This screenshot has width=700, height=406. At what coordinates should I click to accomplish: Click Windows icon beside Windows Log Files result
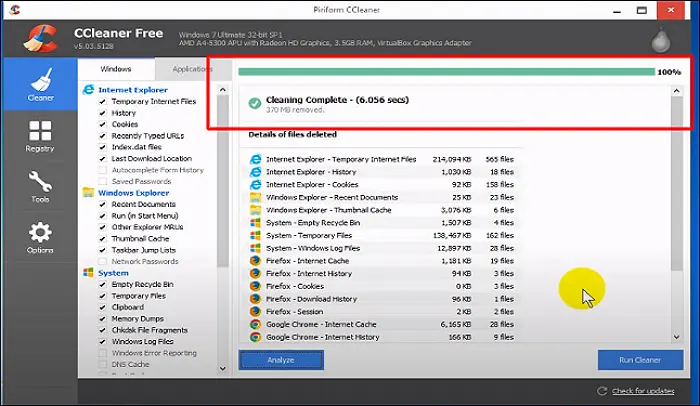click(255, 248)
